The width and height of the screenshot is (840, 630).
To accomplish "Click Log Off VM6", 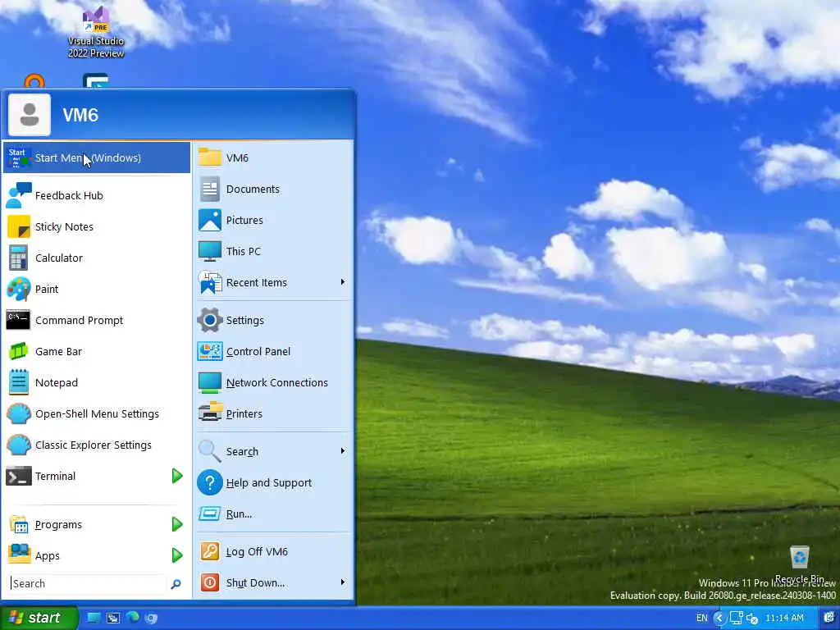I will point(273,552).
